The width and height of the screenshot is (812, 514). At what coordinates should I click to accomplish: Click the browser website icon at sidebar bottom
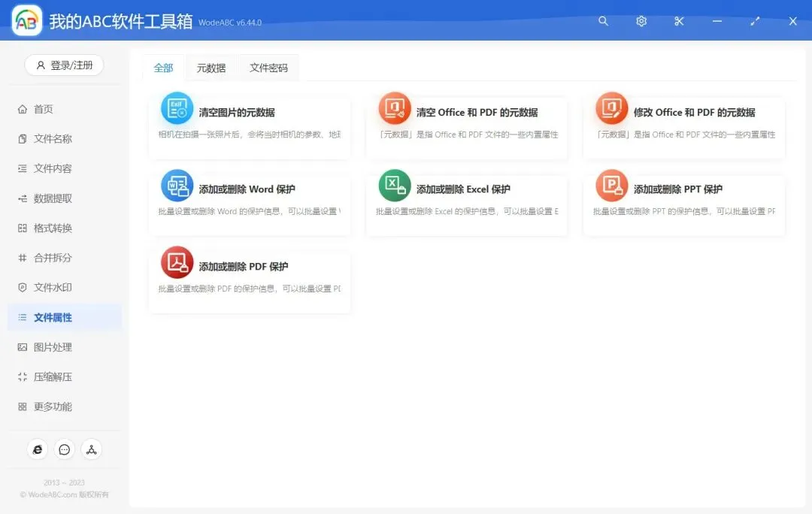coord(38,449)
